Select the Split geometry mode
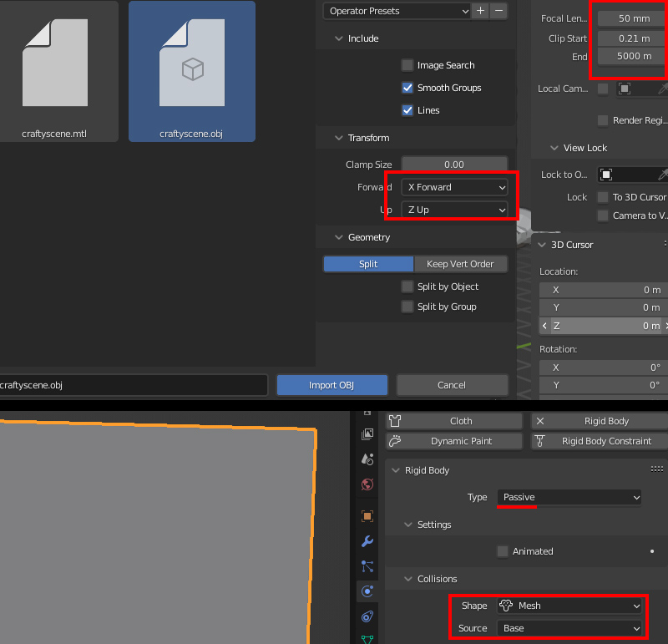The image size is (668, 644). (x=368, y=264)
